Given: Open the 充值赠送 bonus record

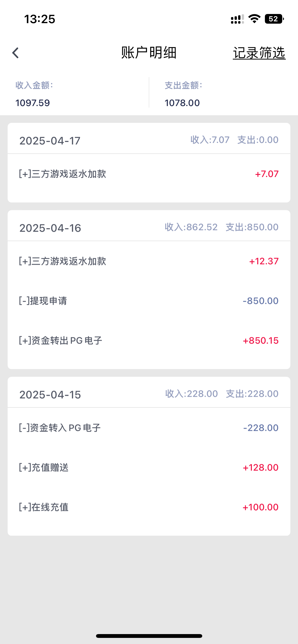Looking at the screenshot, I should pyautogui.click(x=44, y=467).
